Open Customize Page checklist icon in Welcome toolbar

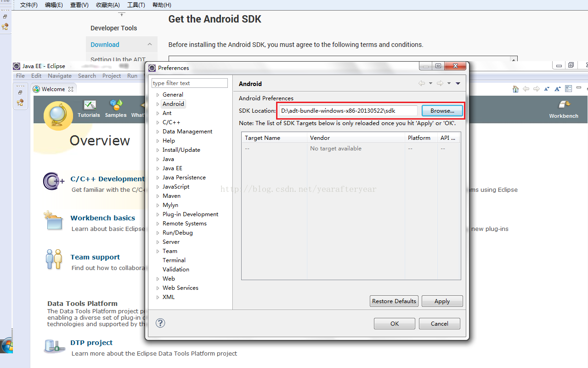[x=568, y=89]
